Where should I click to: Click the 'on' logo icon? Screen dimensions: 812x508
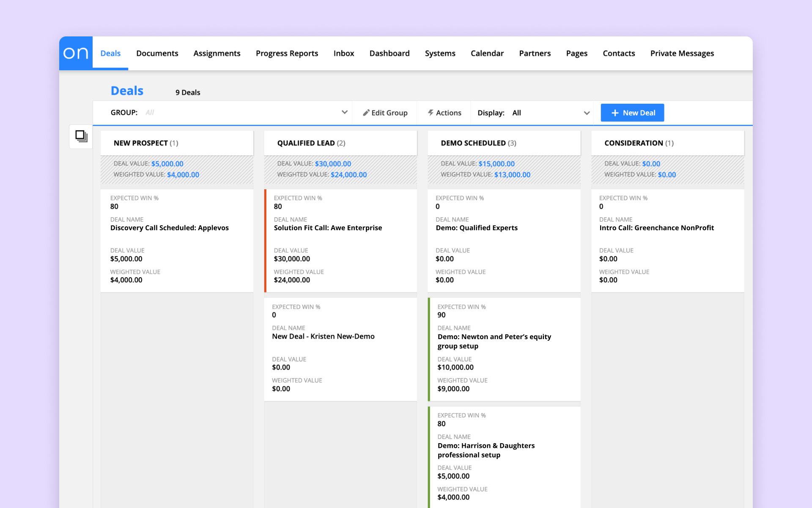76,53
